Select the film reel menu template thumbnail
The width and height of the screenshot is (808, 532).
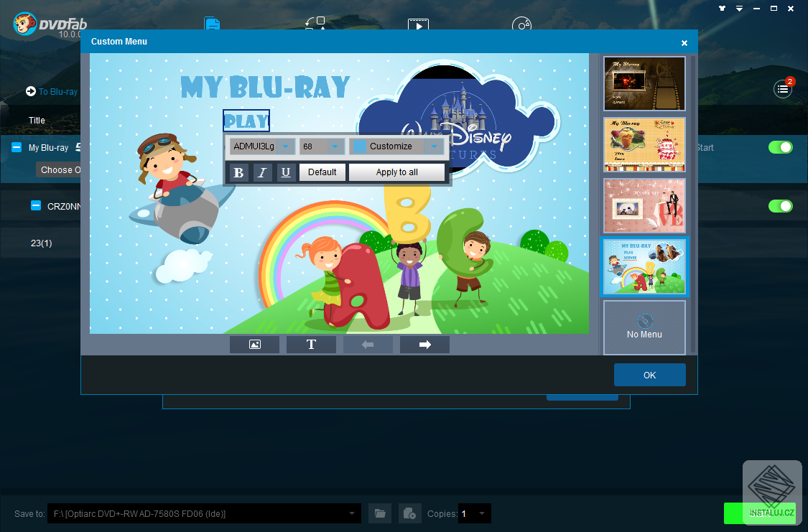pyautogui.click(x=644, y=83)
